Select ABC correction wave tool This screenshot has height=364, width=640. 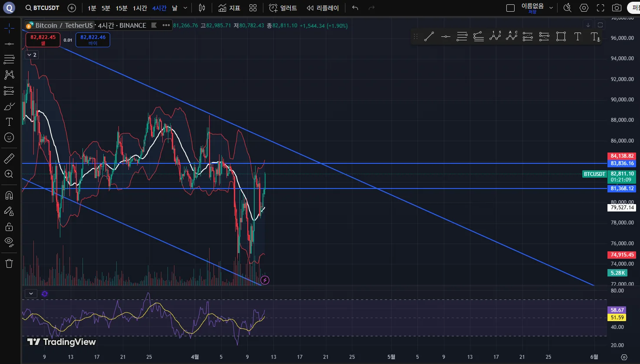tap(512, 37)
